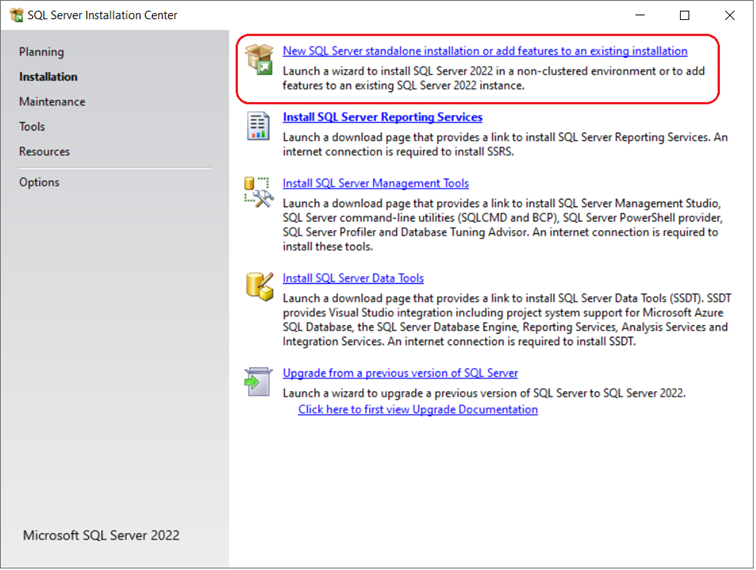Click description mentioning SQLCMD and BCP
The image size is (756, 570).
pos(502,225)
